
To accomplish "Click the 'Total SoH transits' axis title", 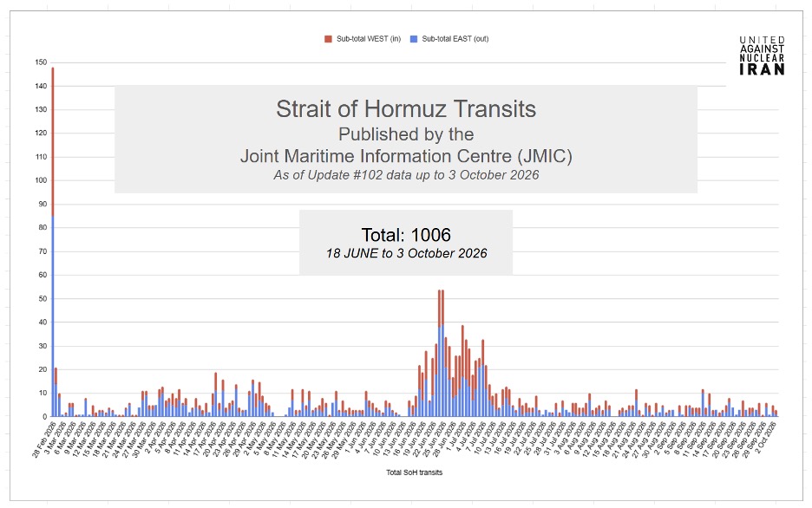I will point(415,472).
